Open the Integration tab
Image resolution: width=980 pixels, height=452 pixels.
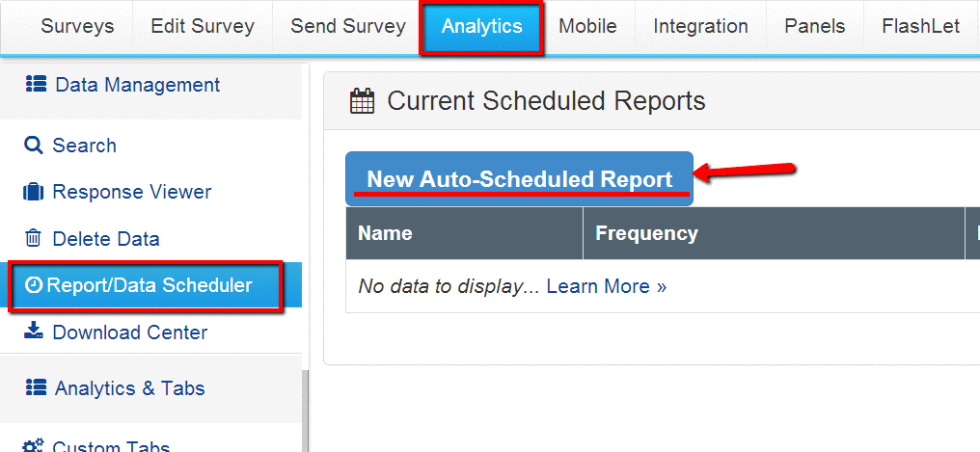[x=700, y=27]
